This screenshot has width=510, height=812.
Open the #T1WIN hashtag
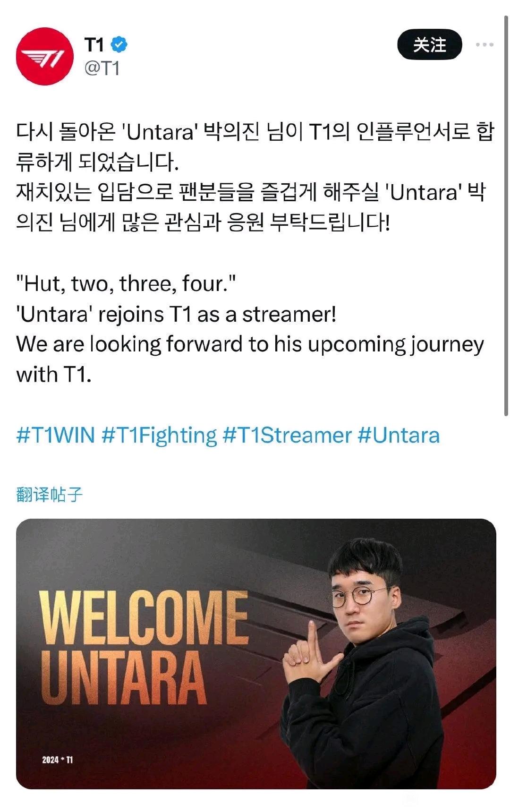pyautogui.click(x=56, y=435)
